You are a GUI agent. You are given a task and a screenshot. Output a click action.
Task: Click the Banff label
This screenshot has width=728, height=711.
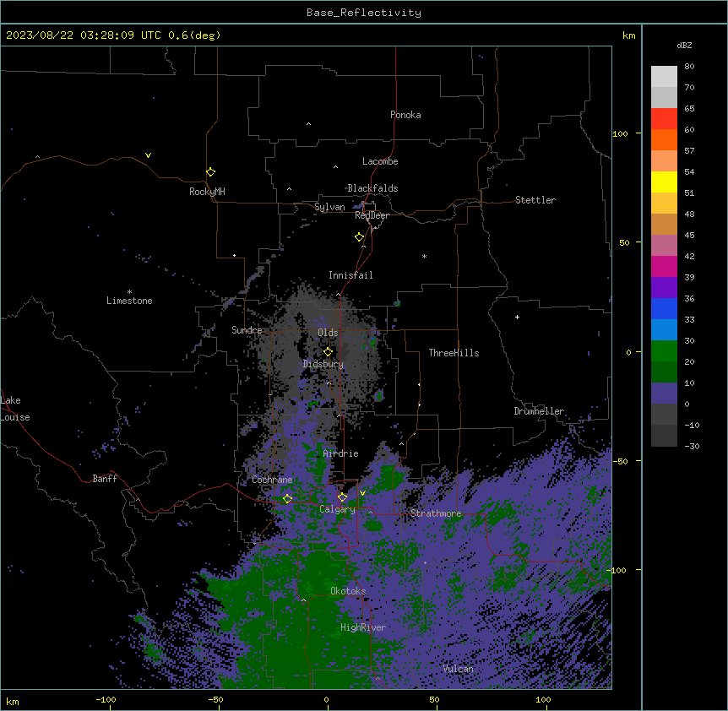(105, 479)
